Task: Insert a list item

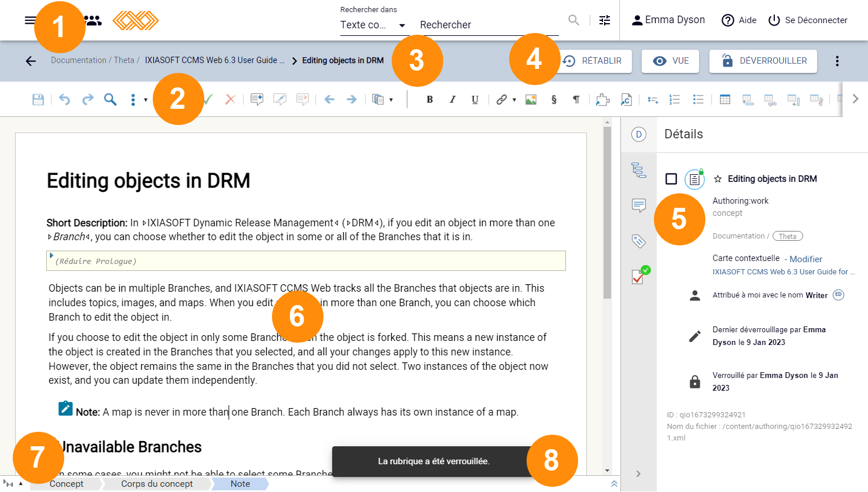Action: point(653,100)
